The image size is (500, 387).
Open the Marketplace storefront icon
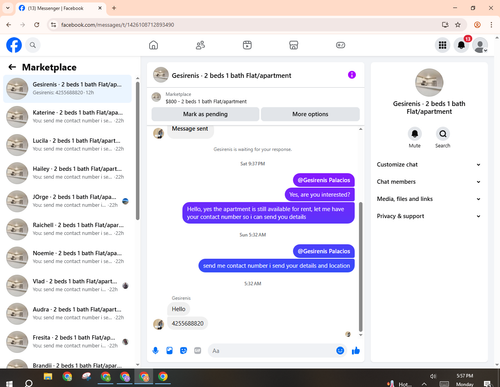click(x=294, y=45)
